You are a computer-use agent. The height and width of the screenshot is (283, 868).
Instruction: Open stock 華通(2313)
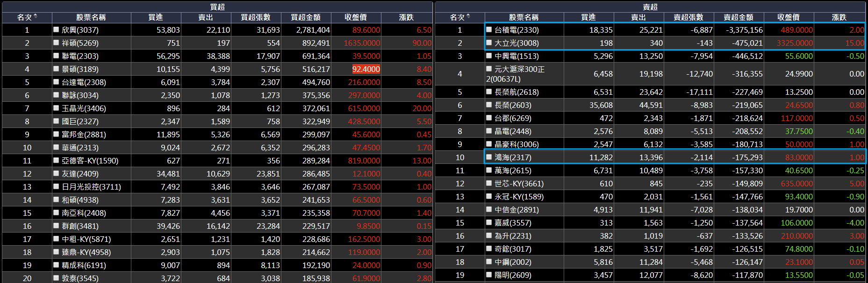pyautogui.click(x=80, y=148)
